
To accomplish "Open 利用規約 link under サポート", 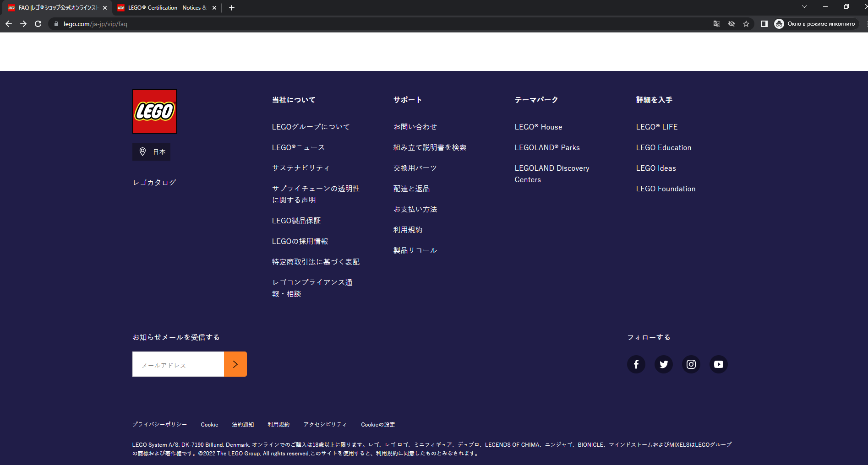I will pyautogui.click(x=408, y=230).
